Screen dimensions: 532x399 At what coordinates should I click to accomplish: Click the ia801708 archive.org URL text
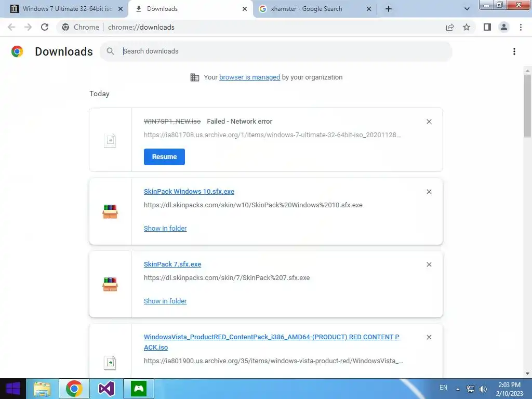pyautogui.click(x=272, y=135)
